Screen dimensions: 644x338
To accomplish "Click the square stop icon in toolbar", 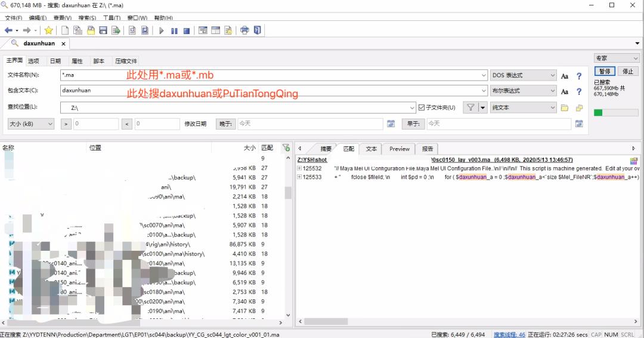I will pyautogui.click(x=187, y=30).
